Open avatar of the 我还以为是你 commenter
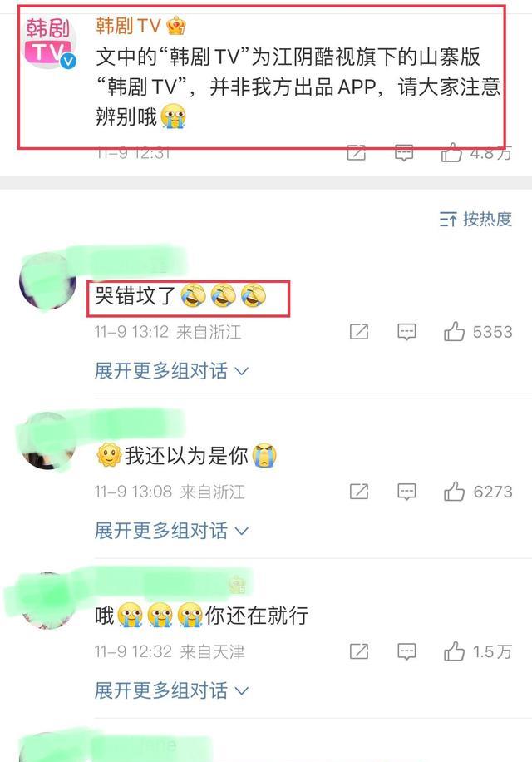Image resolution: width=532 pixels, height=762 pixels. click(x=47, y=440)
